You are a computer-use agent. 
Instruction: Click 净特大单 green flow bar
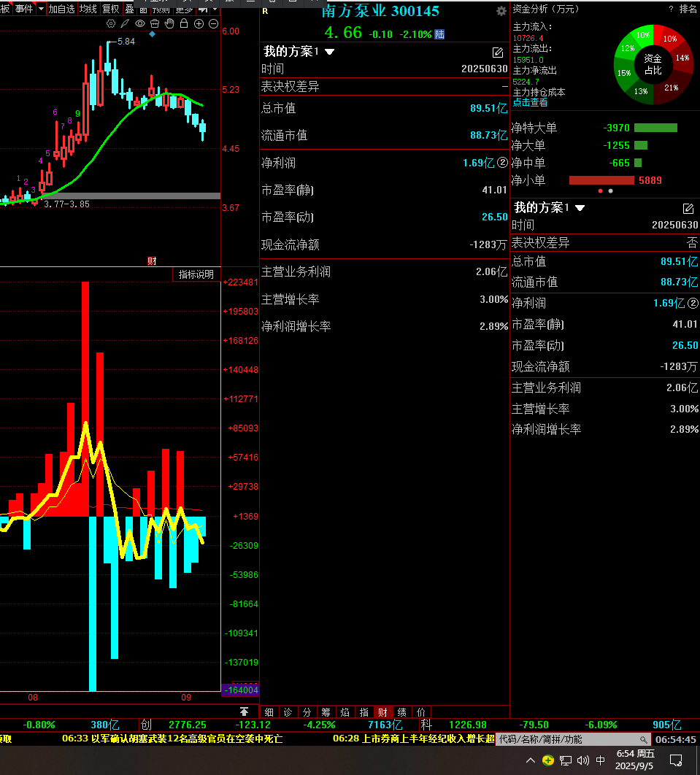(x=655, y=128)
